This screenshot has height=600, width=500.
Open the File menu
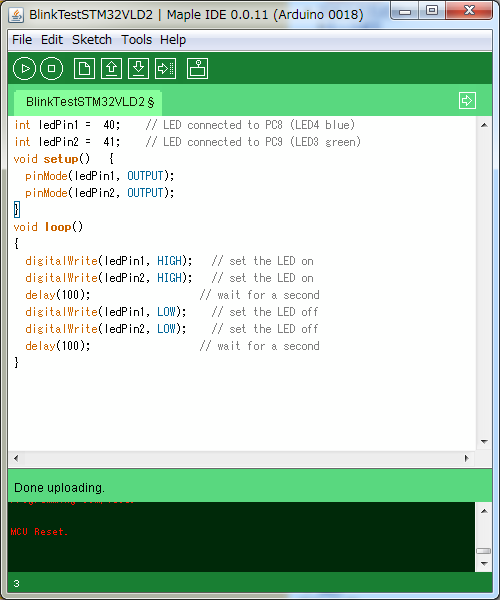[x=22, y=39]
